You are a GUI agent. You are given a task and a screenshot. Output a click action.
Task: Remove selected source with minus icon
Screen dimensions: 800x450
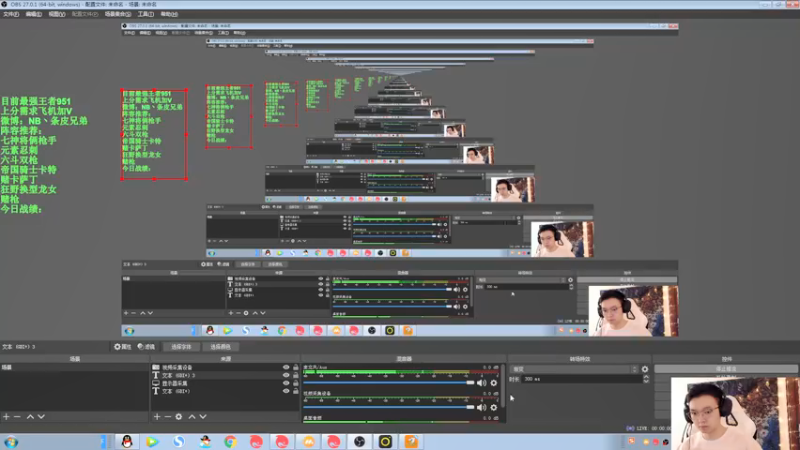pyautogui.click(x=168, y=417)
